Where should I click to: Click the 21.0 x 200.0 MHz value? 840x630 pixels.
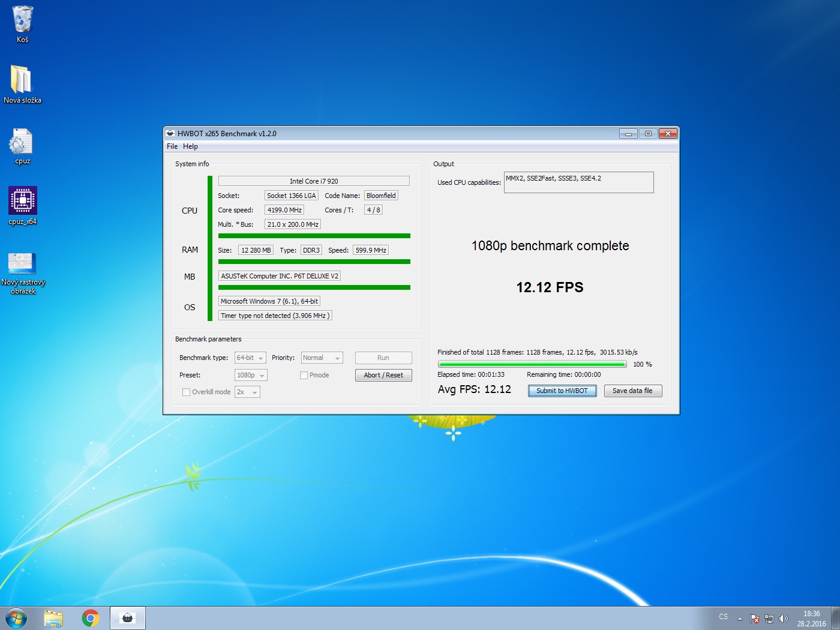[x=293, y=224]
